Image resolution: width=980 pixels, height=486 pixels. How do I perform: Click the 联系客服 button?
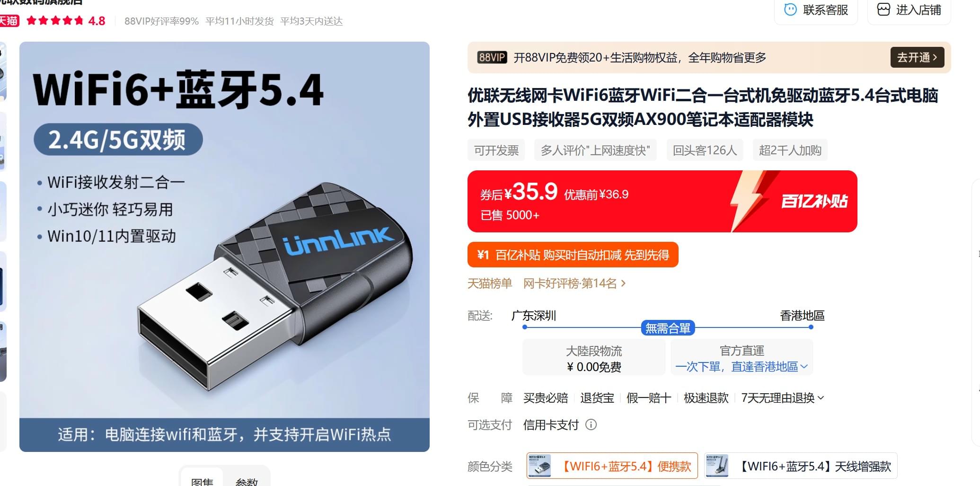[816, 10]
